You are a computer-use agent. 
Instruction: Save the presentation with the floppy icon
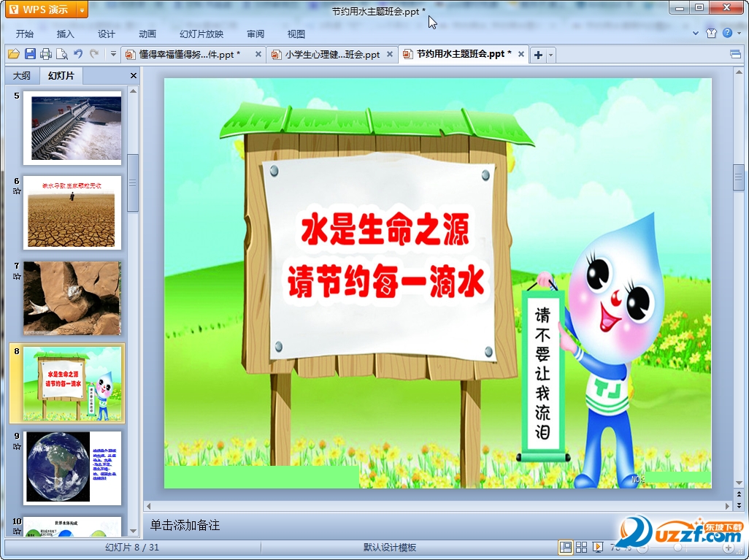tap(30, 55)
